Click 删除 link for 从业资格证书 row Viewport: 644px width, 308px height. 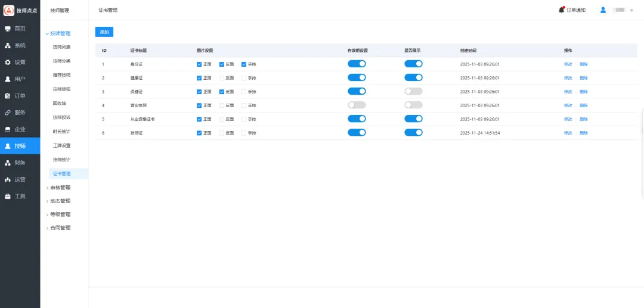pyautogui.click(x=583, y=119)
